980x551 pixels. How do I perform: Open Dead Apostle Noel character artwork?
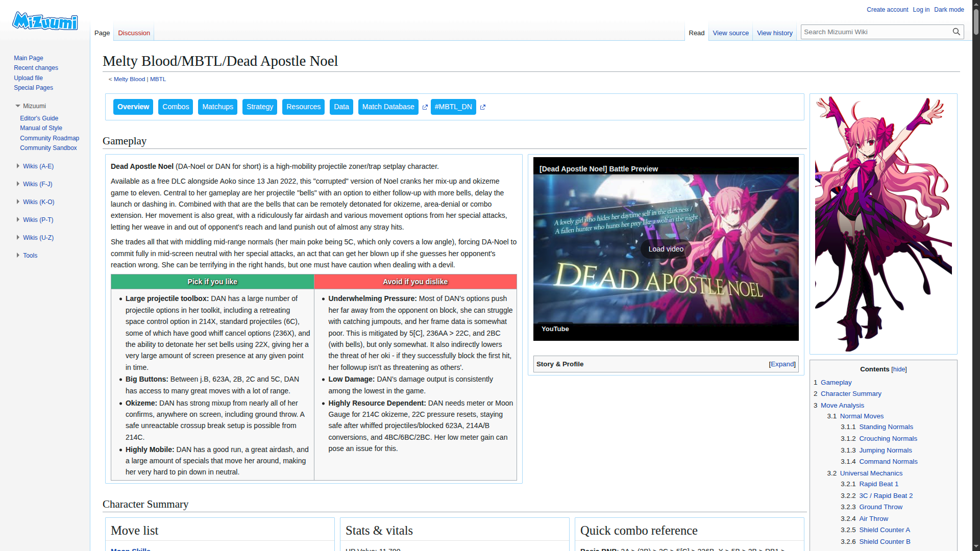coord(883,223)
